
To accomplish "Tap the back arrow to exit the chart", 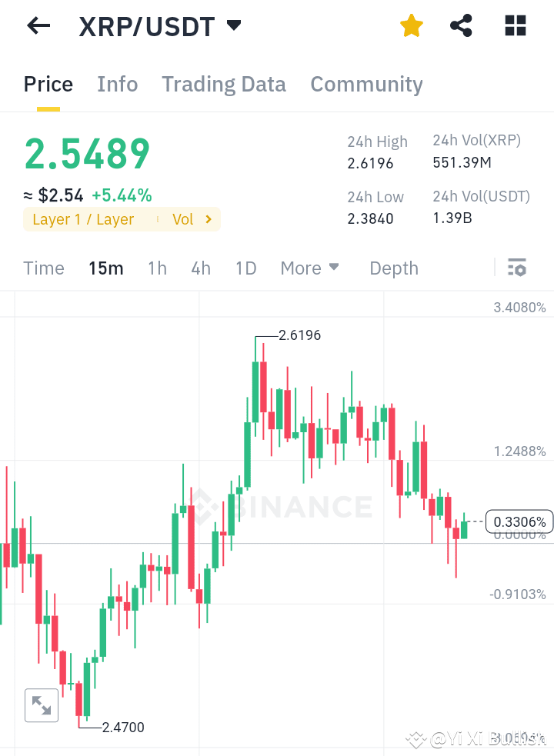I will pos(37,25).
